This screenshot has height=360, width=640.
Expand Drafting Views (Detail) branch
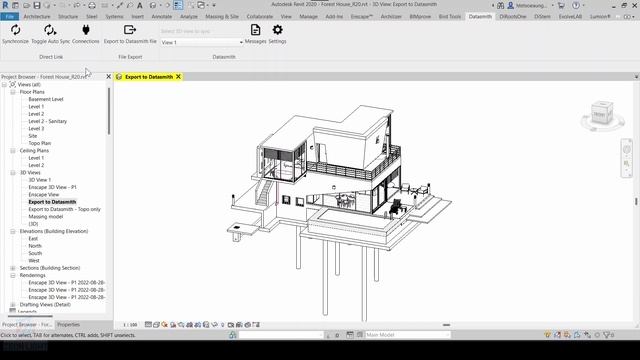pyautogui.click(x=13, y=305)
